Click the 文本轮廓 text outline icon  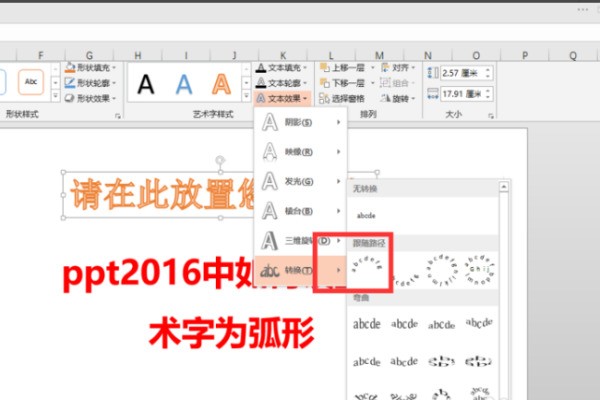point(261,83)
